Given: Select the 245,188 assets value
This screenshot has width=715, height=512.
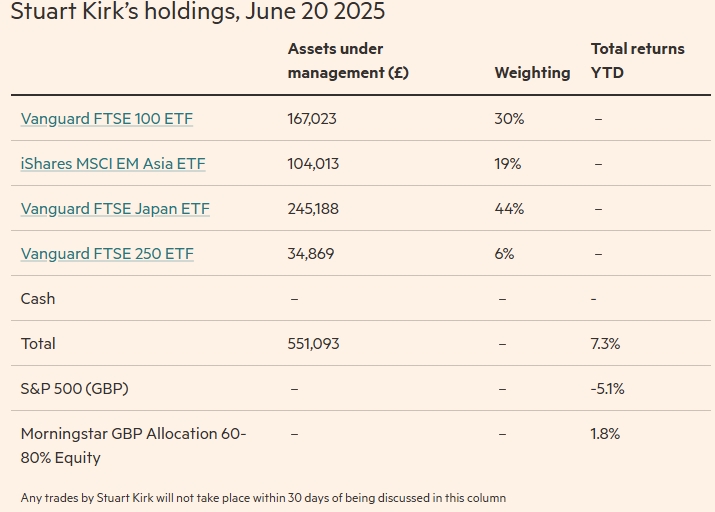Looking at the screenshot, I should pos(313,209).
